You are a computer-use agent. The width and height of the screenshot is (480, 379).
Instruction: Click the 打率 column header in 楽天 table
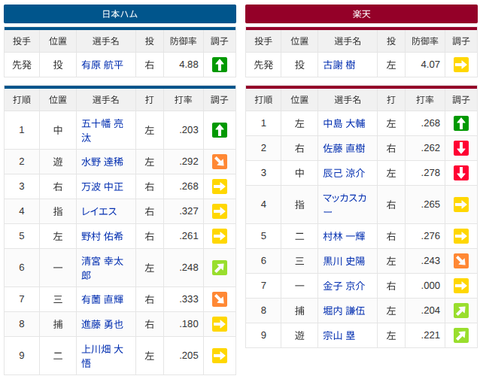[x=425, y=100]
